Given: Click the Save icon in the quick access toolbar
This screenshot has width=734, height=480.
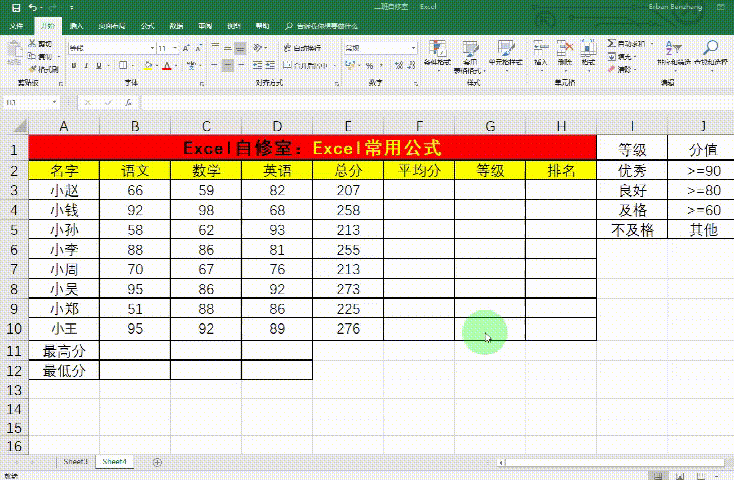Looking at the screenshot, I should point(16,7).
